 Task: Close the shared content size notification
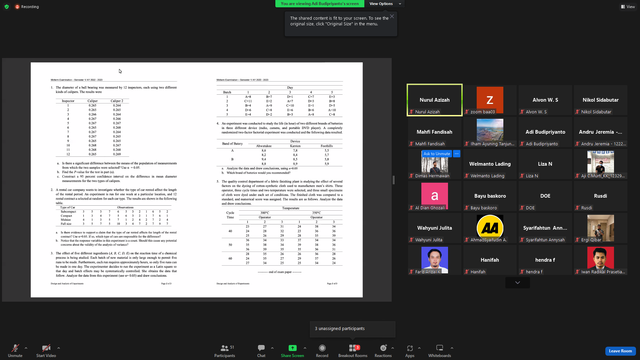[392, 16]
